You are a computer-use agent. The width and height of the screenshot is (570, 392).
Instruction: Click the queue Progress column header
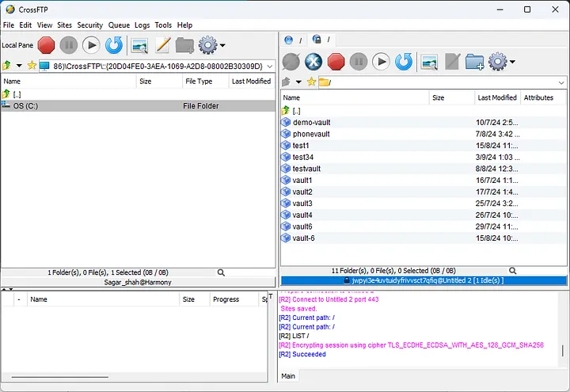(x=234, y=299)
